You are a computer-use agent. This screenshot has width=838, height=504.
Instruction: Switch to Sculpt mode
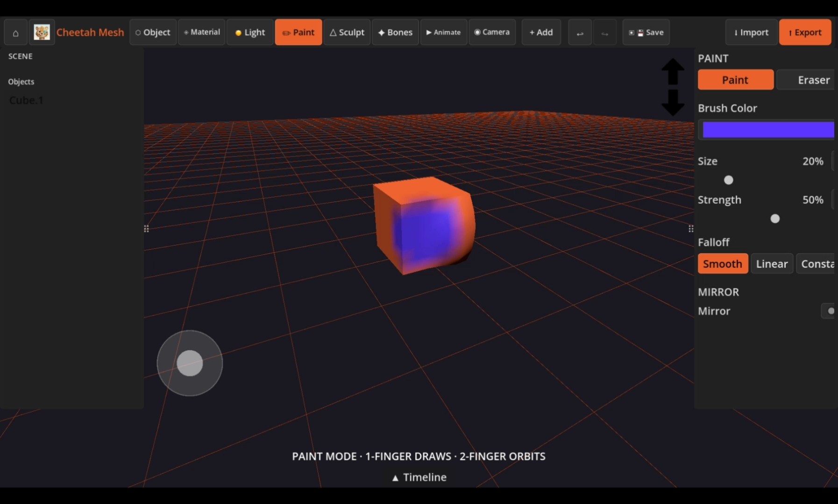click(x=347, y=32)
